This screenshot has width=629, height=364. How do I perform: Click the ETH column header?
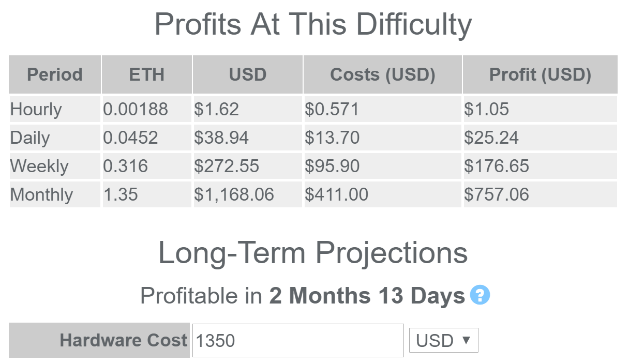point(147,74)
